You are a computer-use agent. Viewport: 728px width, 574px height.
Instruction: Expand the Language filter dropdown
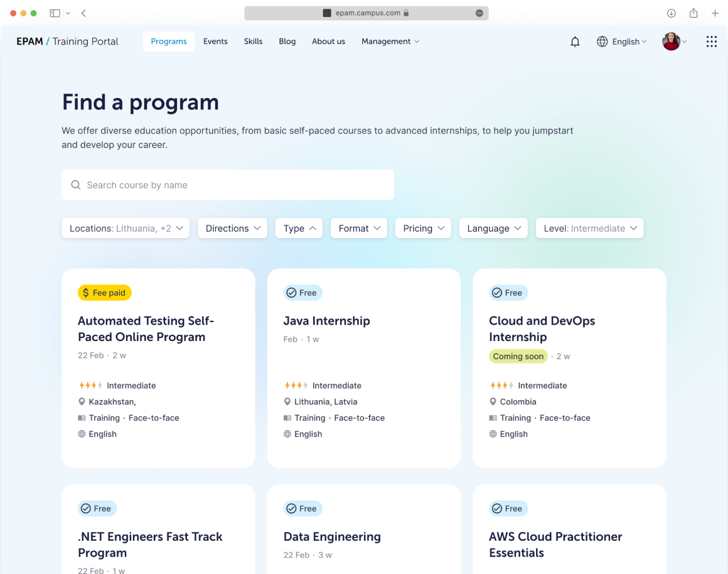pos(493,228)
